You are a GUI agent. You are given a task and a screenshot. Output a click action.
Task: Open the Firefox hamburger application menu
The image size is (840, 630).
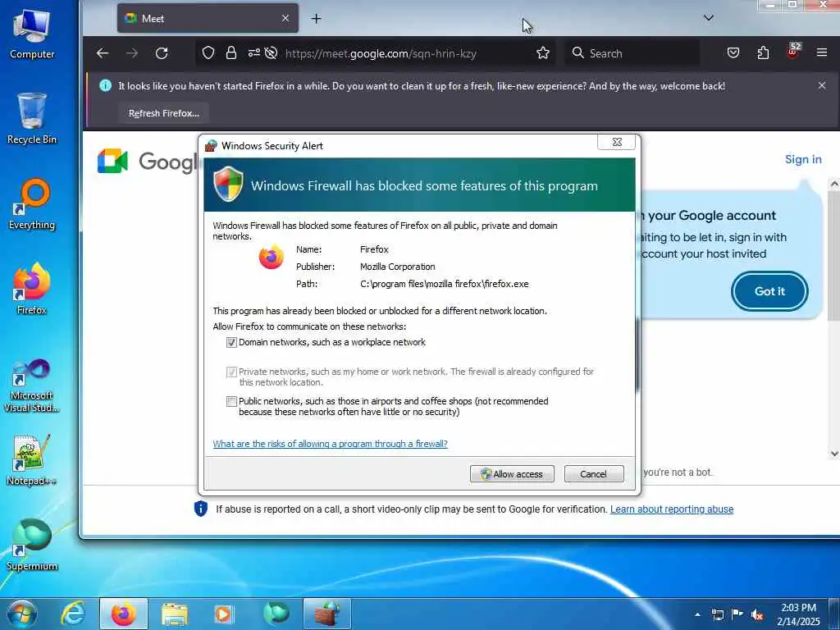[822, 52]
